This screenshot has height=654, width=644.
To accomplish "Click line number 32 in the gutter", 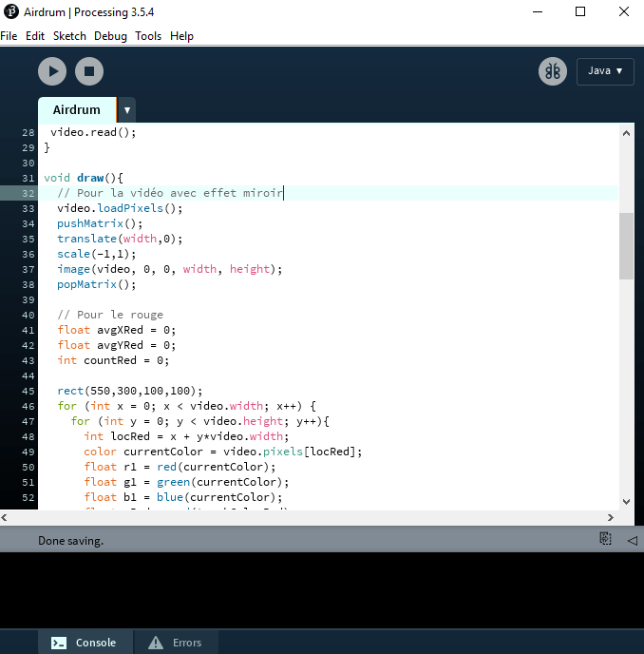I will point(28,194).
